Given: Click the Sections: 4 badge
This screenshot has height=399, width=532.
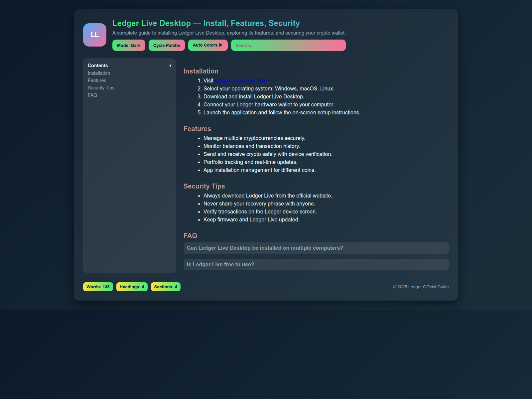Looking at the screenshot, I should pos(166,287).
